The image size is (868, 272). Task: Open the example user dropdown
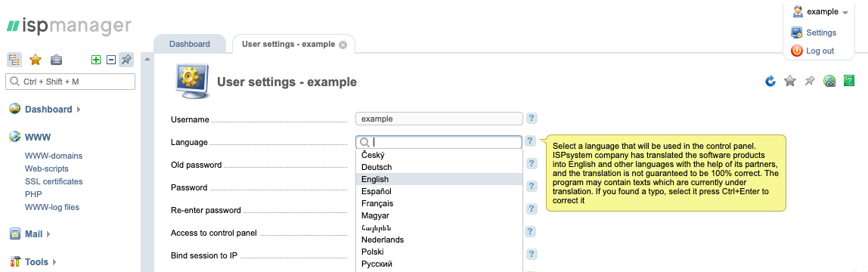pos(828,11)
